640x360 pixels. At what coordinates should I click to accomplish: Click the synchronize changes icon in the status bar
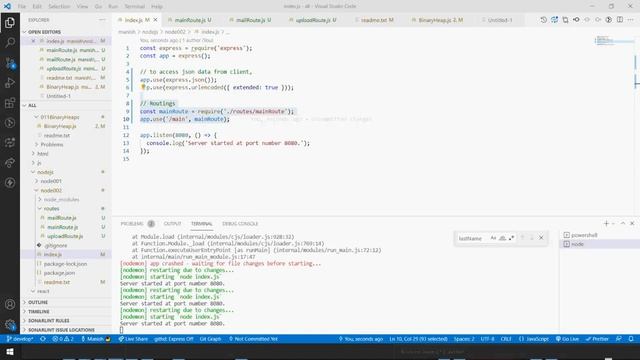[43, 339]
